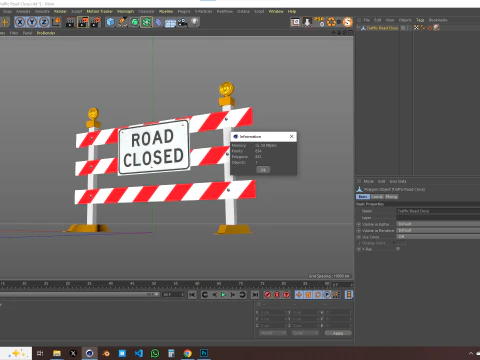Click the PSR reset icon
Image resolution: width=480 pixels, height=360 pixels.
pyautogui.click(x=319, y=22)
